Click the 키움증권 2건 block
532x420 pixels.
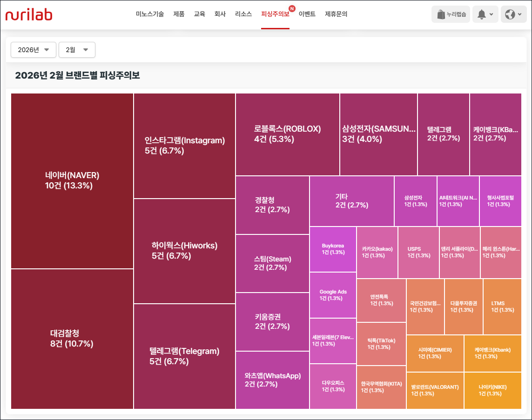pos(272,322)
